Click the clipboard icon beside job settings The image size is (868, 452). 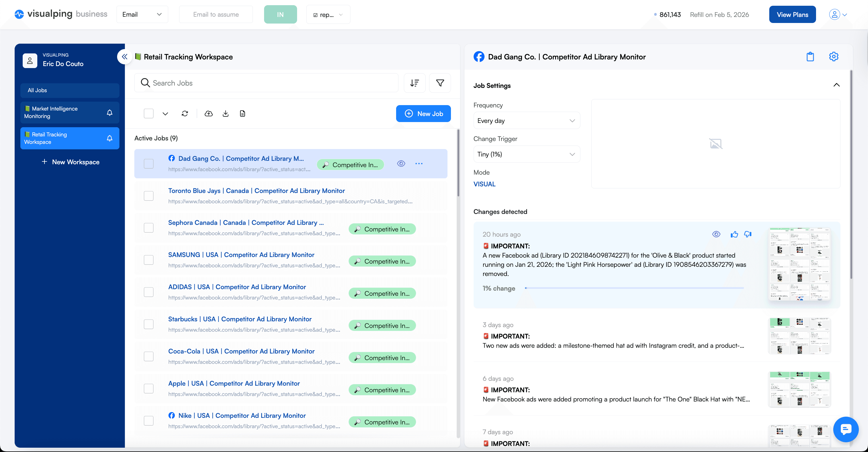coord(811,57)
